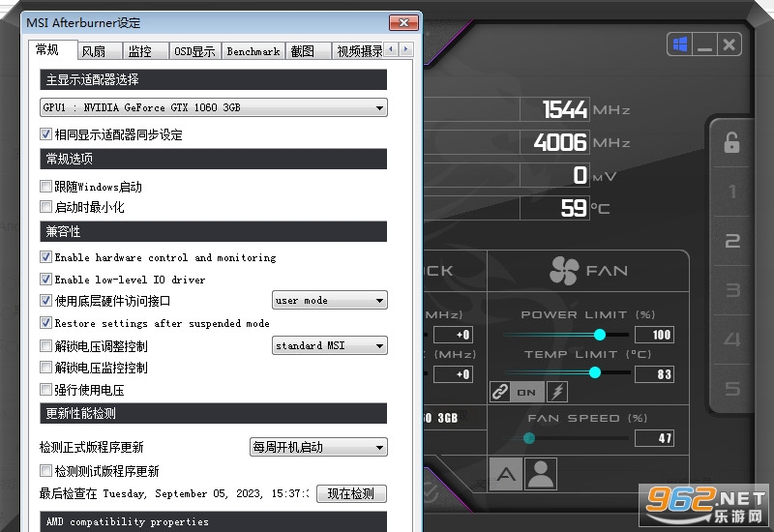
Task: Click the Fan Speed slider handle
Action: point(529,438)
